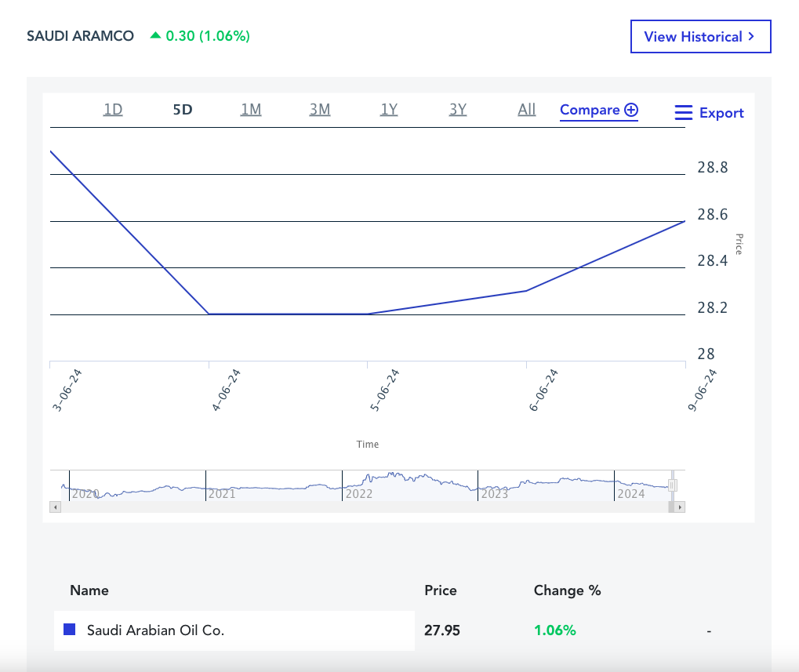Click the navigator range handle near 2024
The width and height of the screenshot is (799, 672).
point(672,485)
